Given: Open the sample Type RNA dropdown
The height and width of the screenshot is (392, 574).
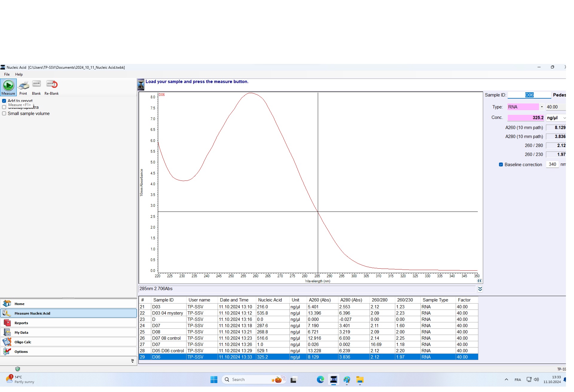Looking at the screenshot, I should pyautogui.click(x=541, y=107).
